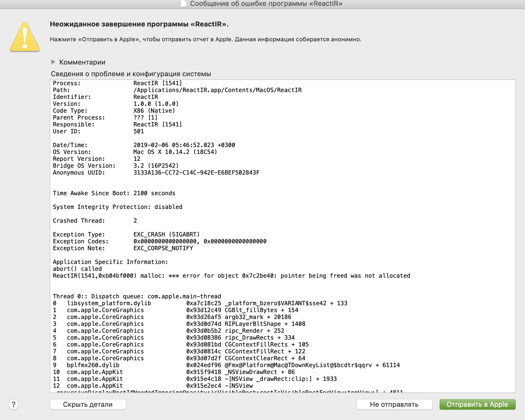Expand the Комментарии disclosure triangle

coord(53,62)
